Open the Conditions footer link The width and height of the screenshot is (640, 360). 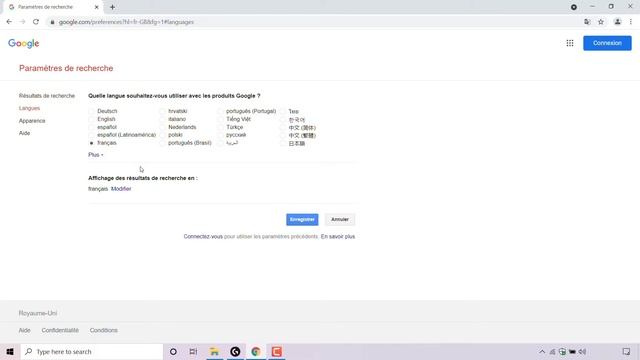(104, 330)
